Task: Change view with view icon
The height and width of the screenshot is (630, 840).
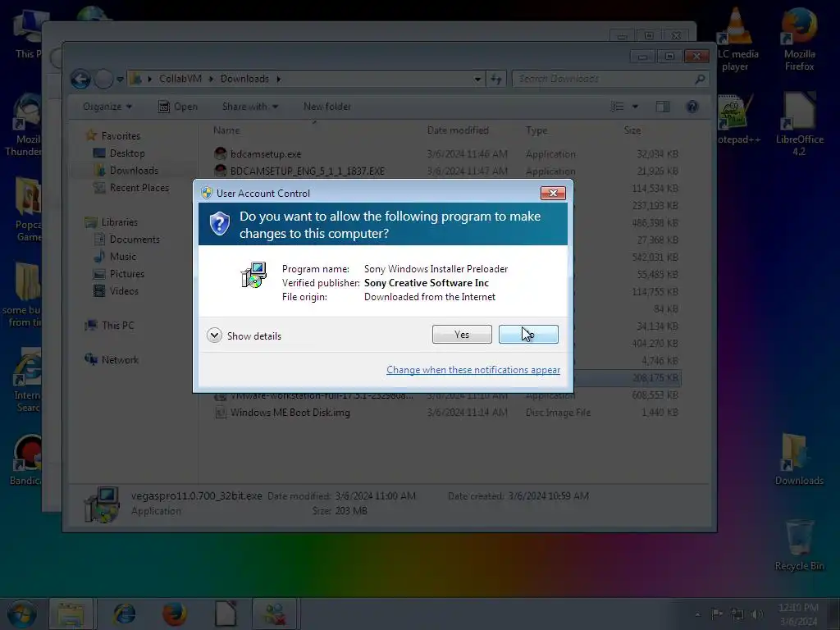Action: coord(617,107)
